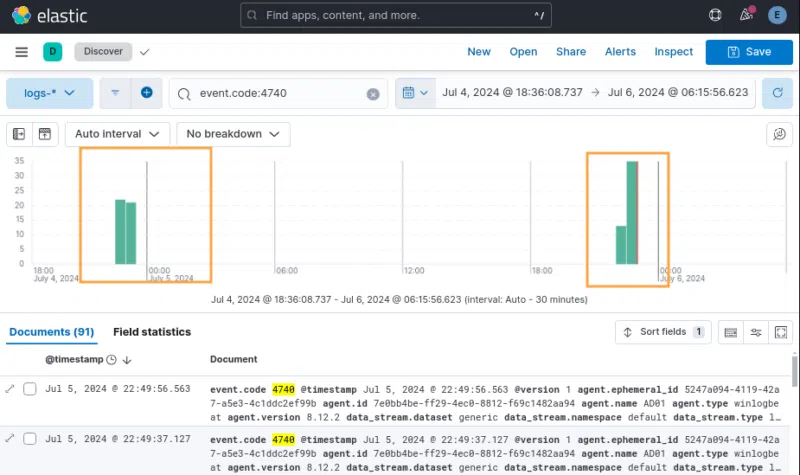
Task: Open the space selector D badge
Action: click(53, 52)
